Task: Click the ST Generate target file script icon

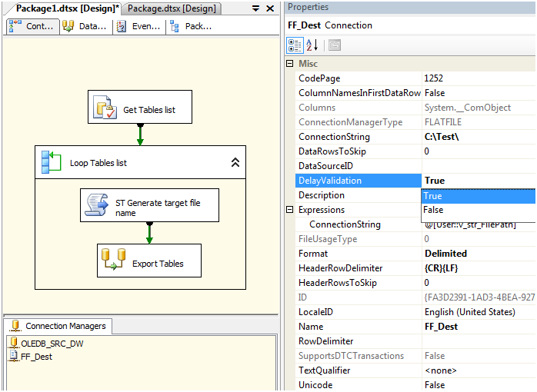Action: pyautogui.click(x=97, y=205)
